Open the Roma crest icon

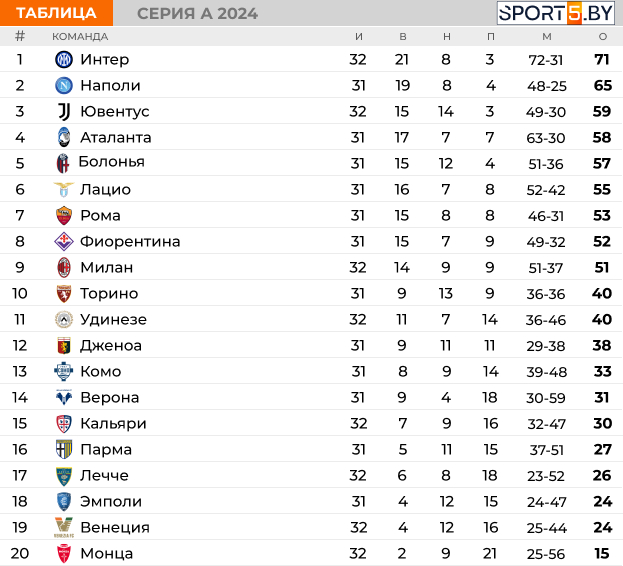pyautogui.click(x=64, y=215)
